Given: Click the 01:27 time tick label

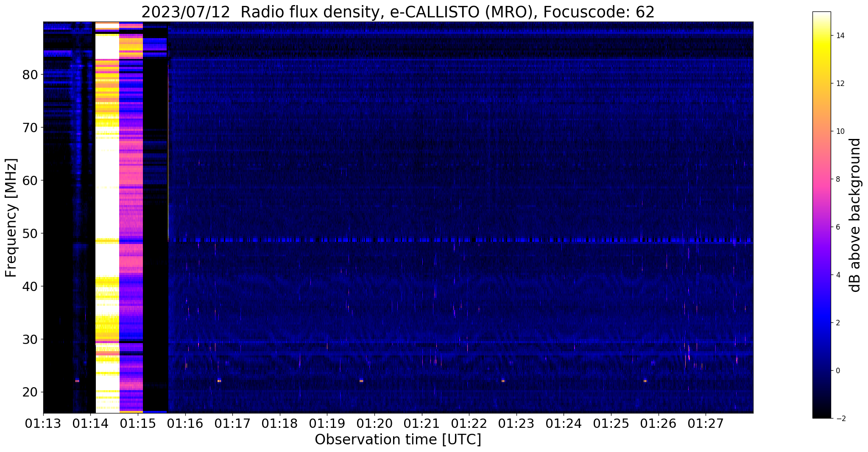Looking at the screenshot, I should (x=706, y=424).
